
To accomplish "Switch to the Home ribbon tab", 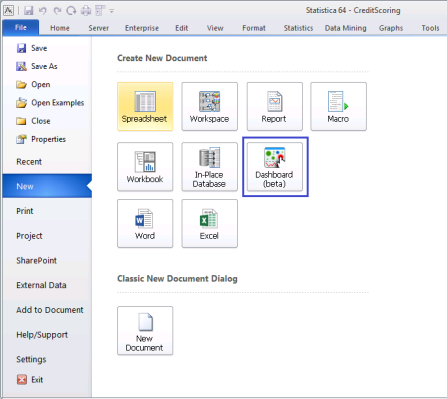I will coord(60,28).
